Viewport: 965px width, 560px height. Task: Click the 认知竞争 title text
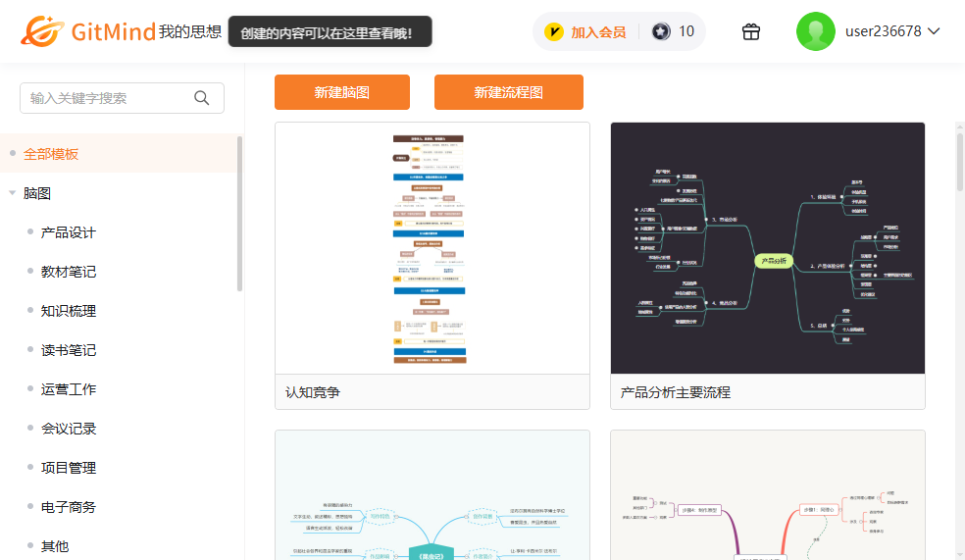pyautogui.click(x=313, y=392)
